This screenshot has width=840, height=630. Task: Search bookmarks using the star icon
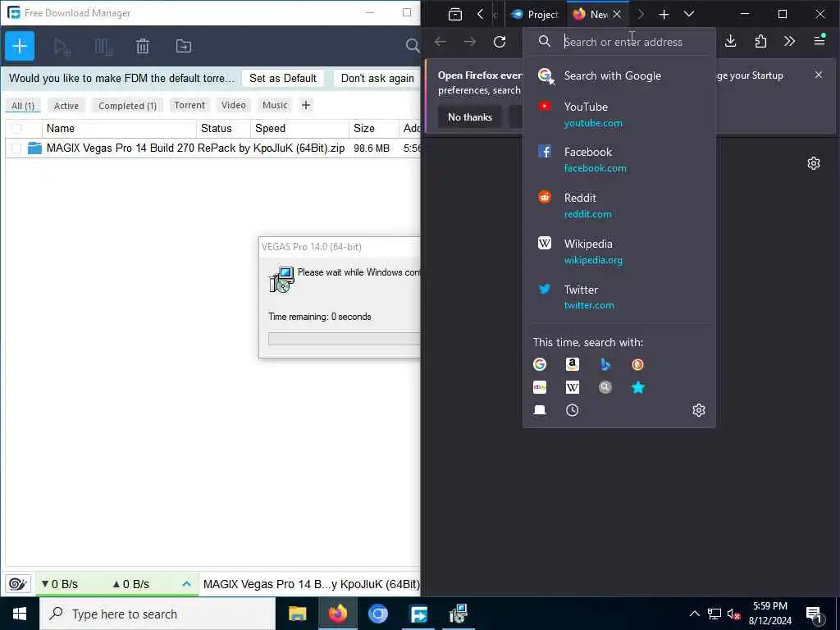637,387
